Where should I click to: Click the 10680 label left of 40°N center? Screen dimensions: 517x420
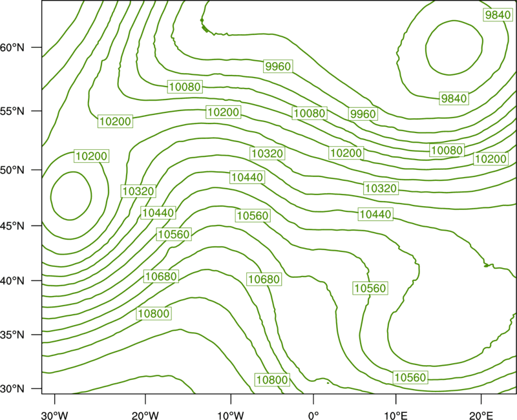coord(161,277)
